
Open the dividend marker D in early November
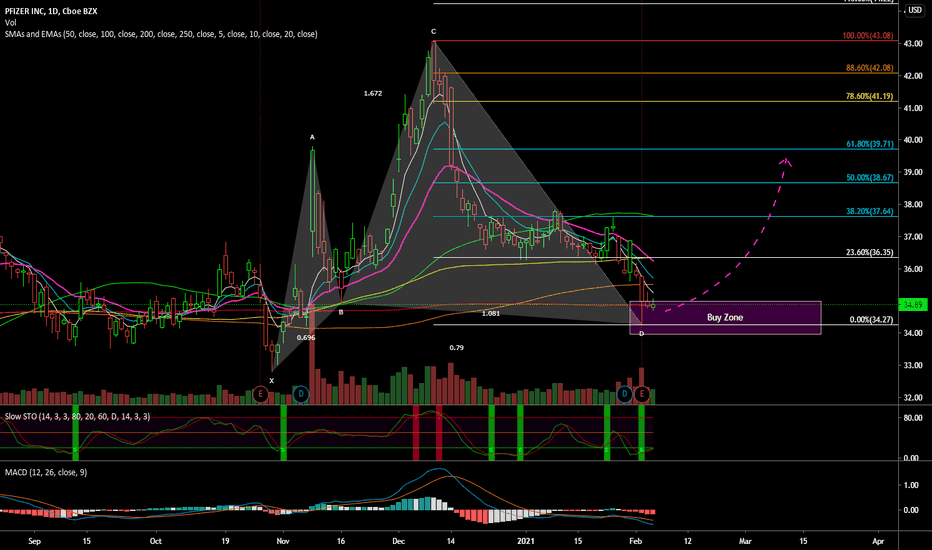[x=301, y=394]
